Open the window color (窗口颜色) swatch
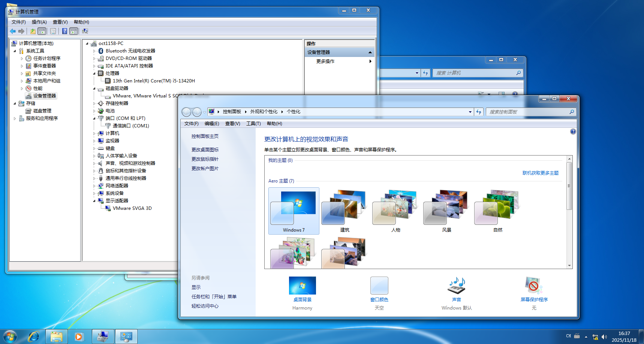644x344 pixels. click(x=379, y=286)
